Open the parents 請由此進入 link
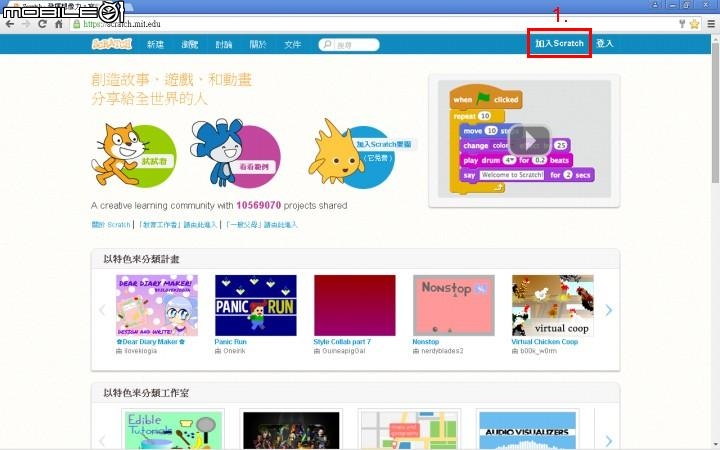 261,225
